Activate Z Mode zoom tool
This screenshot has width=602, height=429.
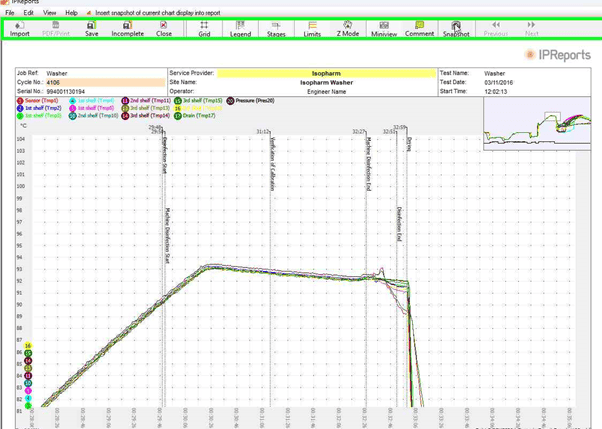click(348, 29)
